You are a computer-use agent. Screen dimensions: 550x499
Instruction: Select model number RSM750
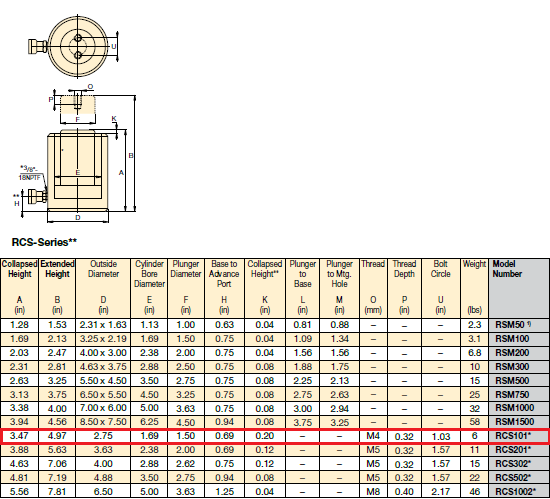(x=512, y=395)
